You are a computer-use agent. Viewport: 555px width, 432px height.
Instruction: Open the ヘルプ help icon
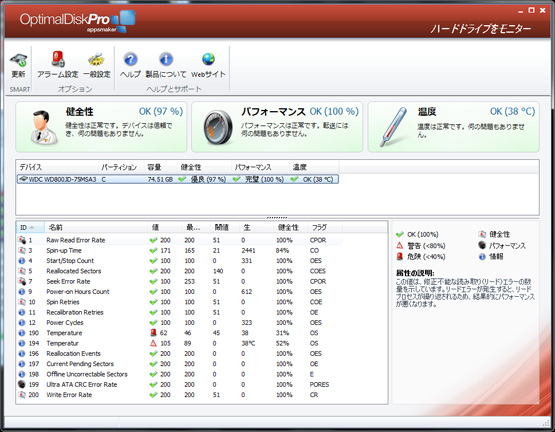point(131,59)
